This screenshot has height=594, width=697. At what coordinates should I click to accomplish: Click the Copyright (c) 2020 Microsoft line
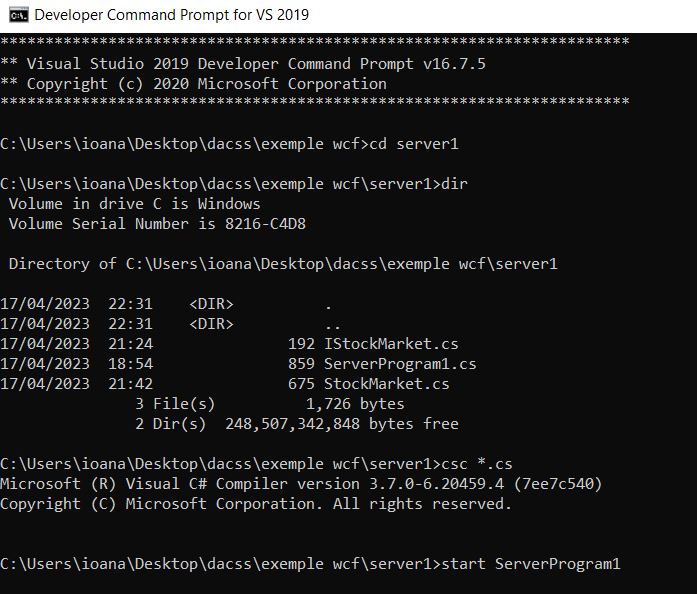coord(193,84)
